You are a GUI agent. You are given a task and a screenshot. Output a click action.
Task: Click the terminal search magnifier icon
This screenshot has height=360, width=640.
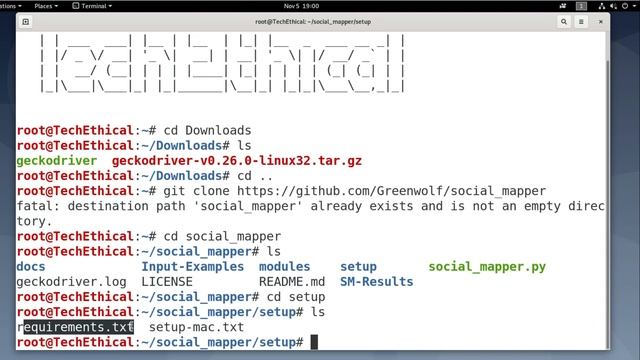564,22
